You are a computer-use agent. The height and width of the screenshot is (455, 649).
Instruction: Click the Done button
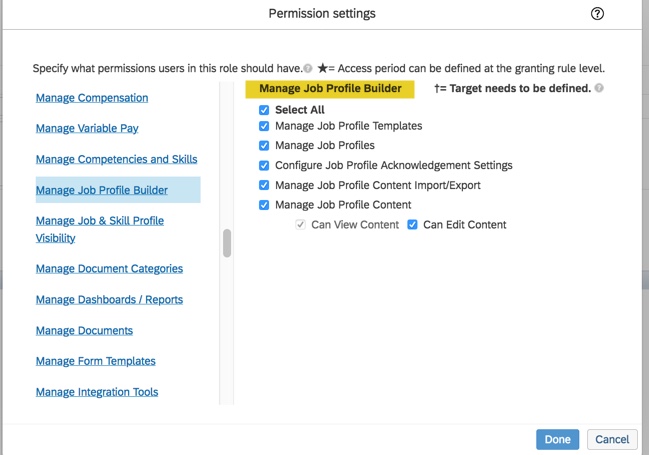click(557, 439)
